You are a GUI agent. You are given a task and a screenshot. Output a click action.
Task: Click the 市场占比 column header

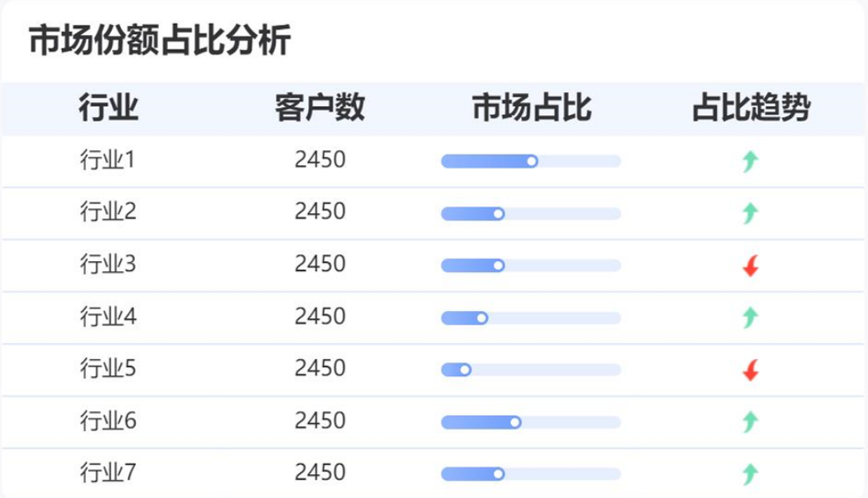click(531, 109)
